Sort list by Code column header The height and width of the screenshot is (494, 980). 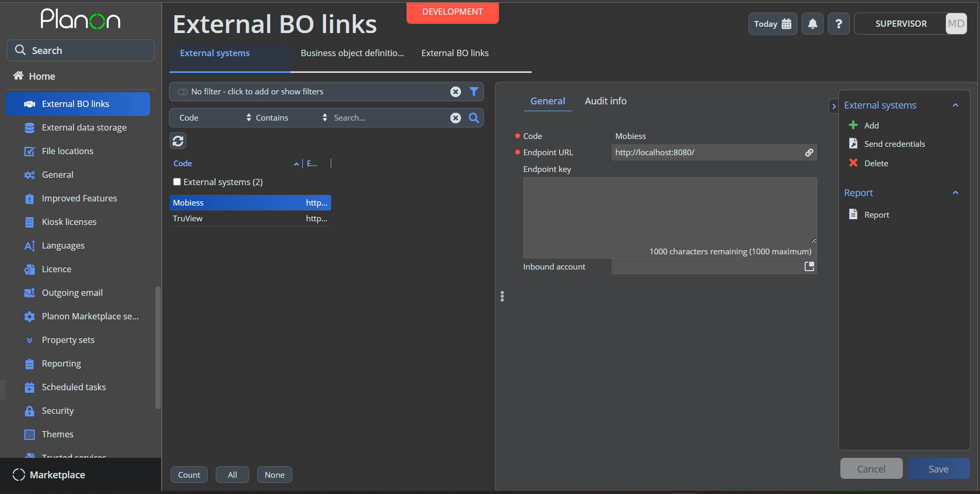tap(183, 164)
